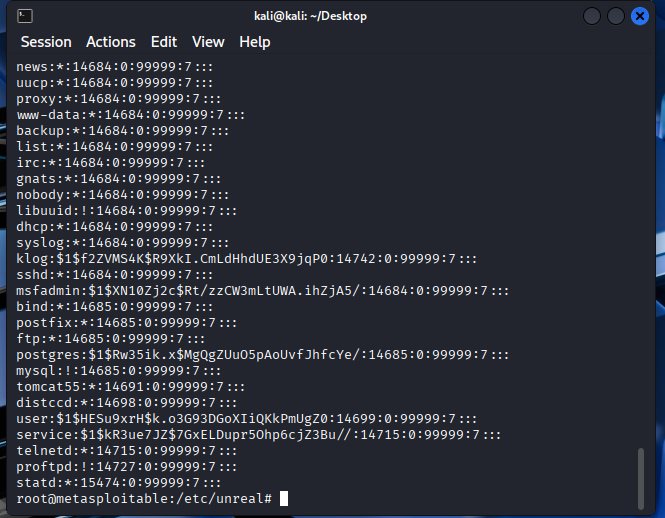Open the Actions menu
665x518 pixels.
(111, 42)
